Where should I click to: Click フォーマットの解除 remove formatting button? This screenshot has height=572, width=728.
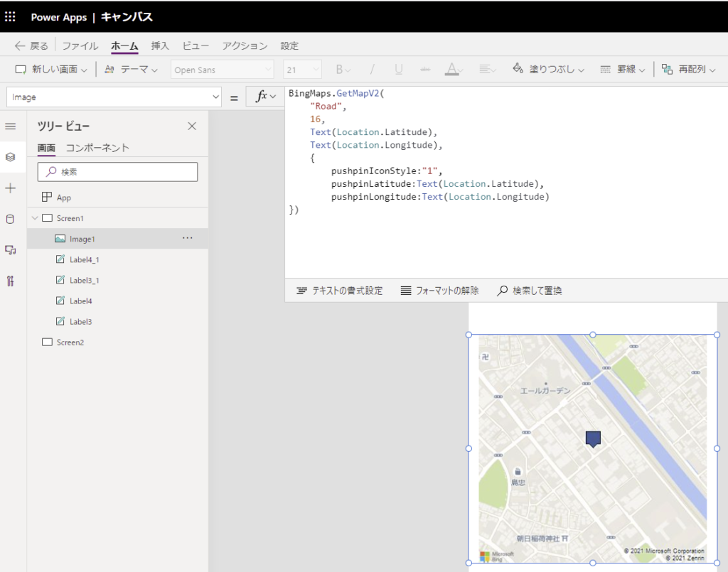pos(439,291)
